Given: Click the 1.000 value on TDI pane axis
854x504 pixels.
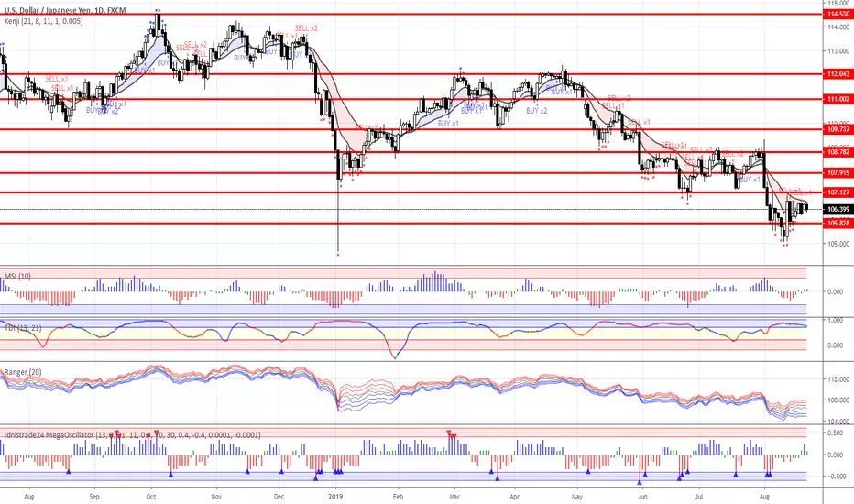Looking at the screenshot, I should pos(836,321).
